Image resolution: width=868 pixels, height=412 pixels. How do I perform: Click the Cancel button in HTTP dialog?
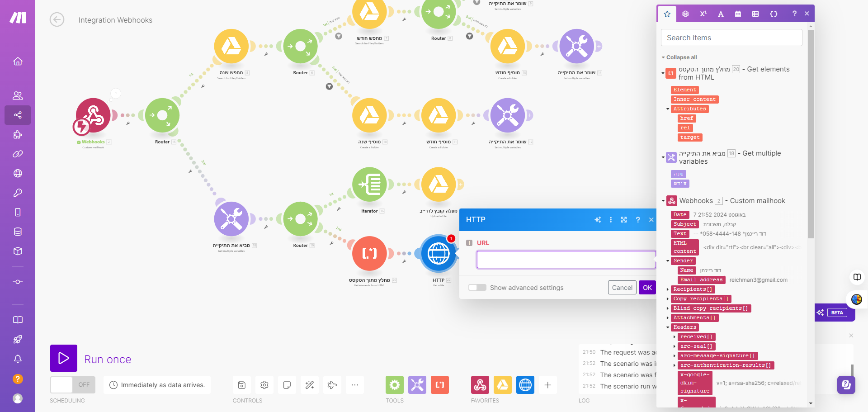click(x=622, y=288)
